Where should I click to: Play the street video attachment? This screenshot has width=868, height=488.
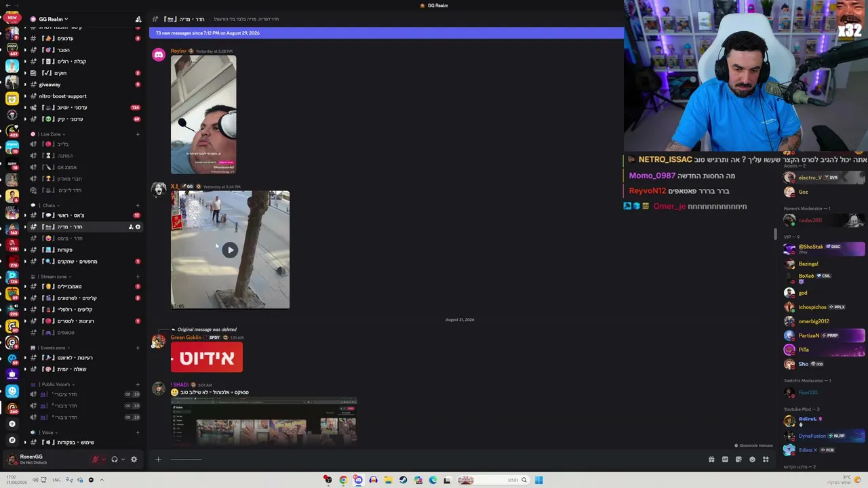[x=230, y=250]
